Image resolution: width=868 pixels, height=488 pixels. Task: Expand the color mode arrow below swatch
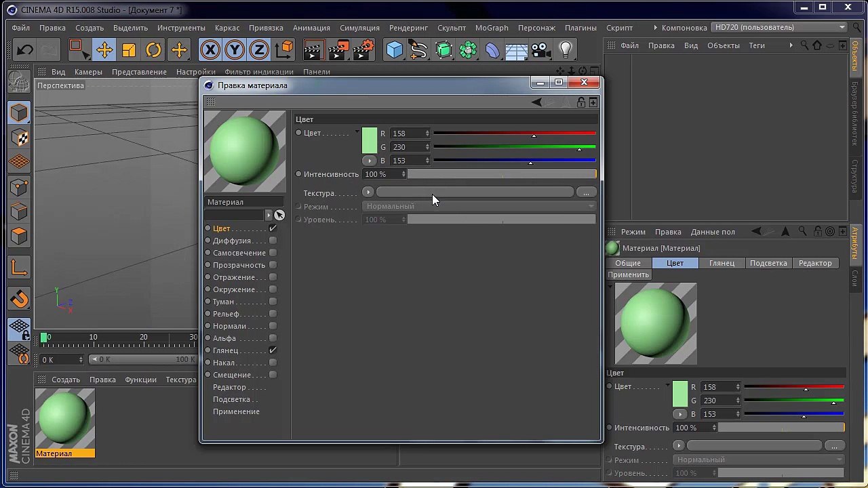pos(369,161)
